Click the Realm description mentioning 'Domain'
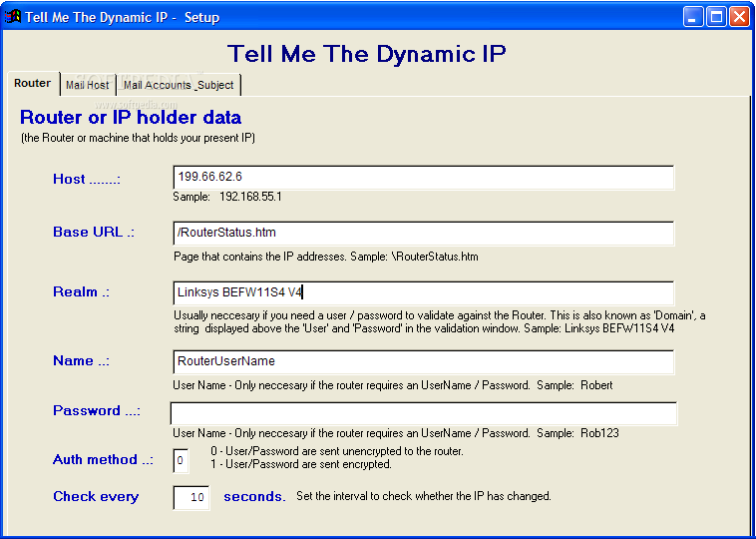This screenshot has height=539, width=756. coord(440,322)
